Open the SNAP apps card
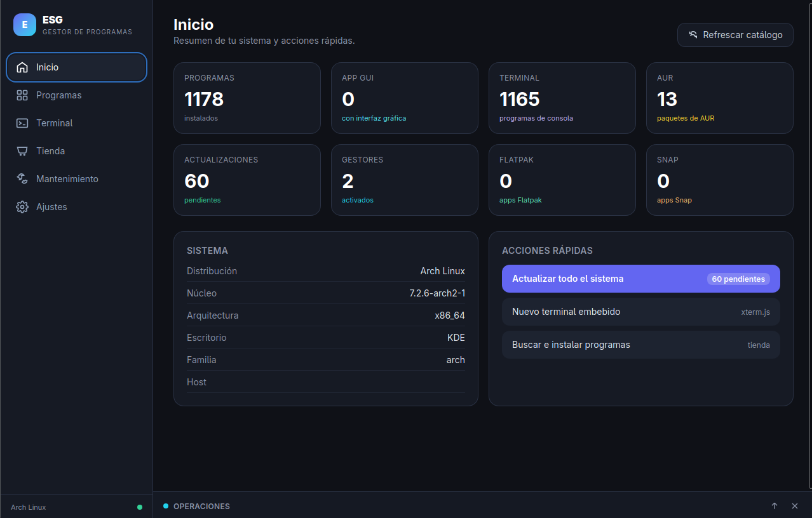Screen dimensions: 812x518 720,180
